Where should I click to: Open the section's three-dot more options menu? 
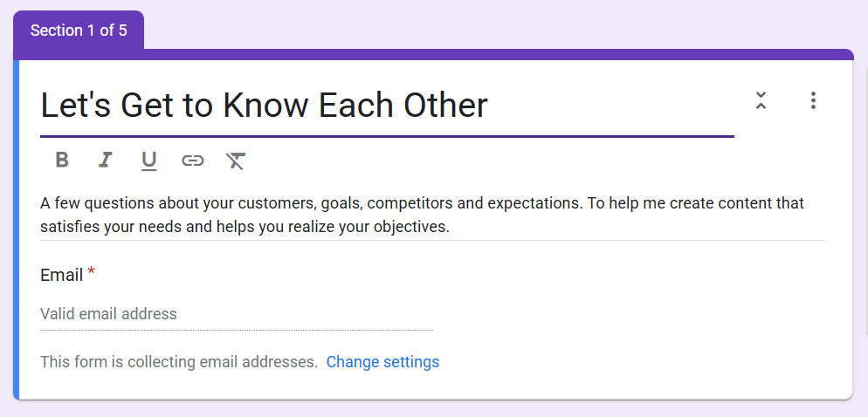813,100
